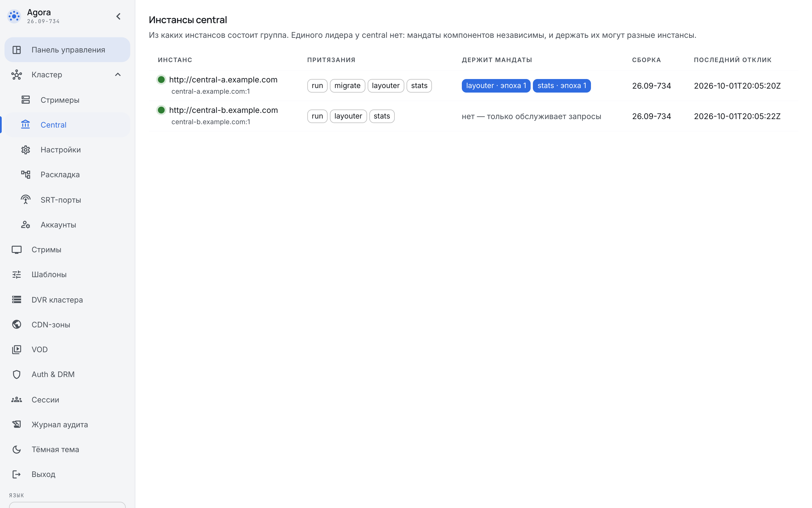Click the Стримеры server icon
Viewport: 812px width, 508px height.
25,100
